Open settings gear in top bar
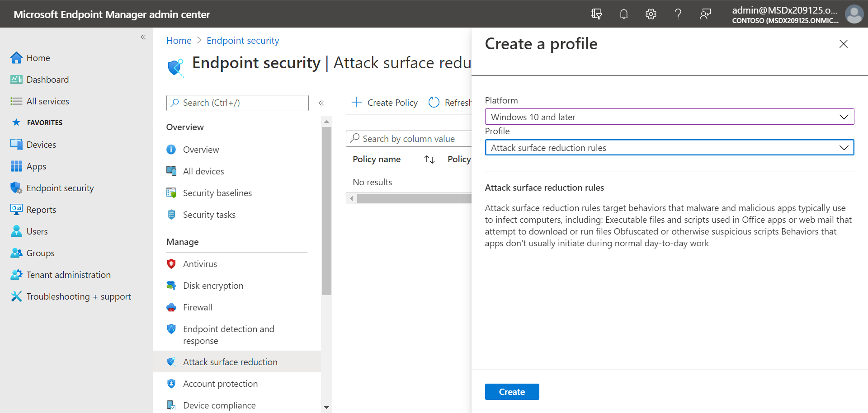Screen dimensions: 868x413 [651, 14]
